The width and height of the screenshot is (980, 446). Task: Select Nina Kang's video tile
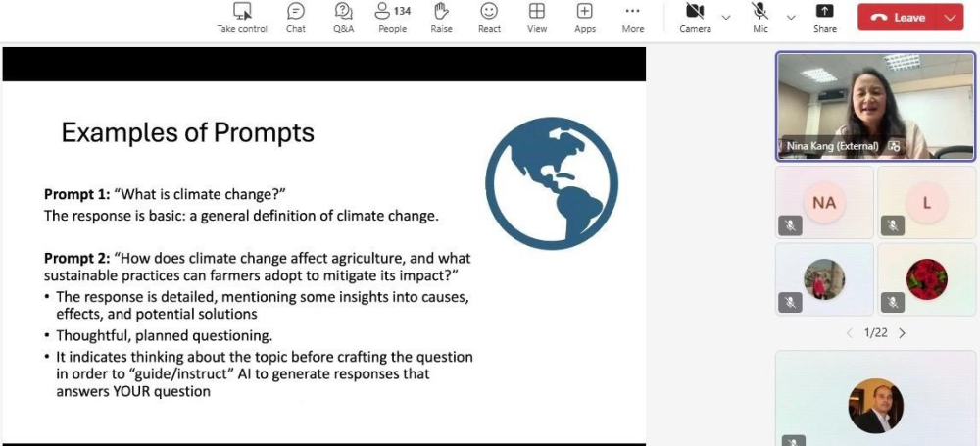875,106
